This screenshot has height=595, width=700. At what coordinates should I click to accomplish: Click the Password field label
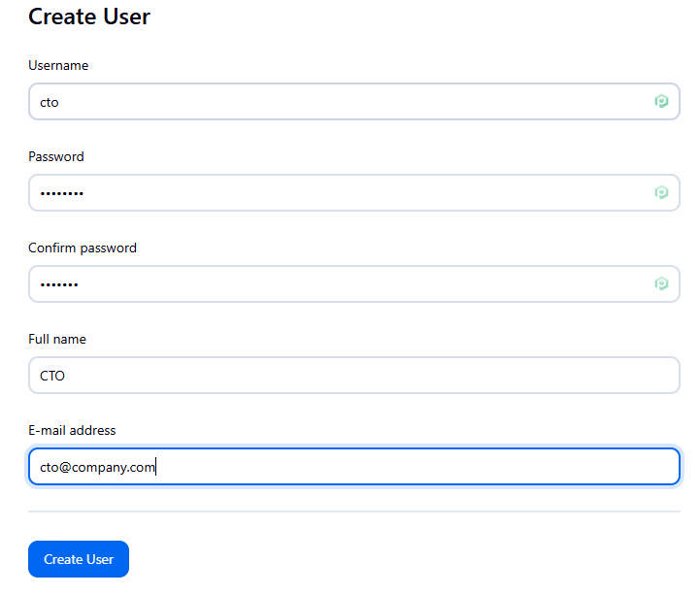[56, 156]
